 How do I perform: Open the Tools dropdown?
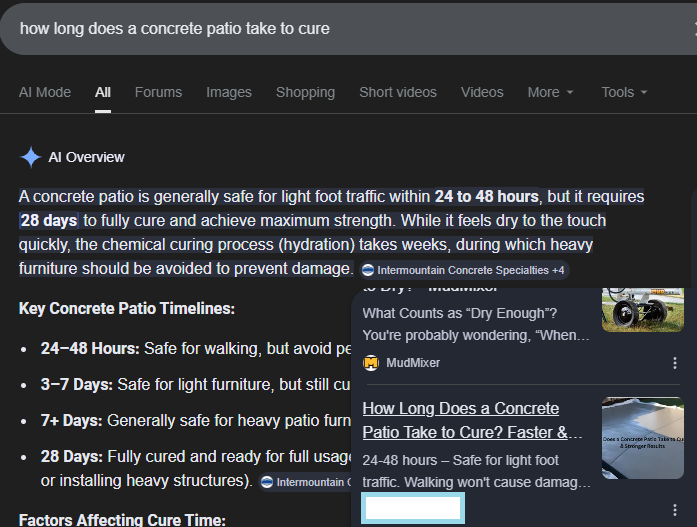point(624,92)
